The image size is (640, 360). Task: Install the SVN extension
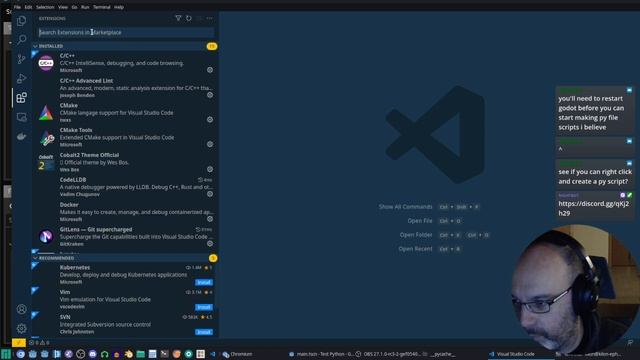point(204,332)
